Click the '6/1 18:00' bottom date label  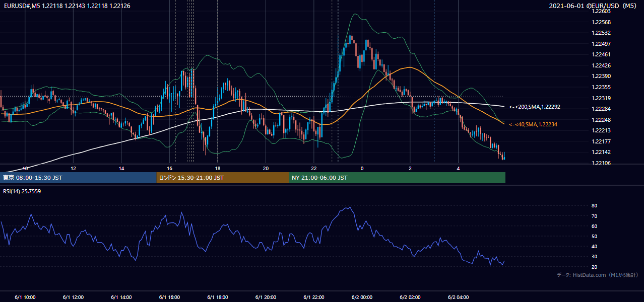(218, 297)
